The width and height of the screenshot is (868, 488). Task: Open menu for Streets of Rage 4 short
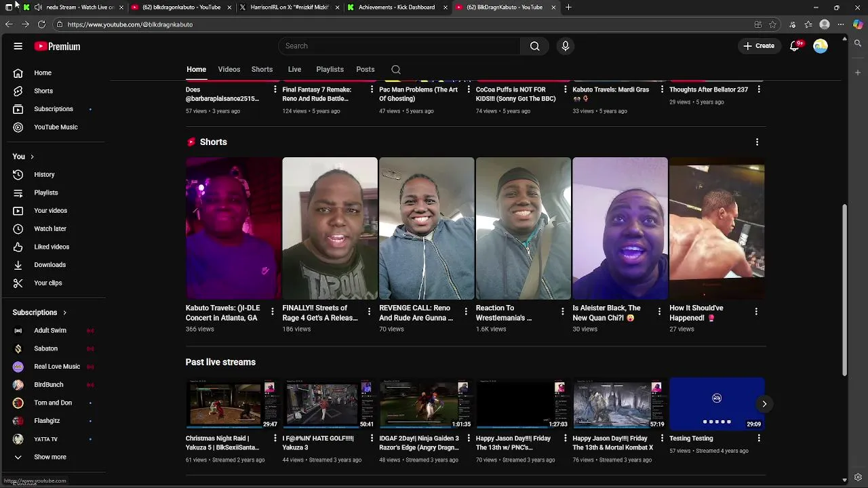pyautogui.click(x=369, y=311)
